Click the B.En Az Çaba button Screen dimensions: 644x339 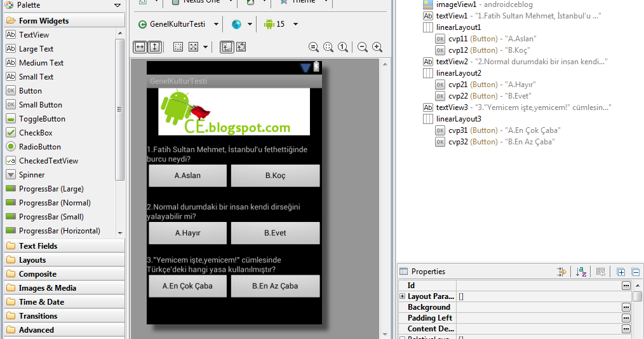[x=275, y=286]
